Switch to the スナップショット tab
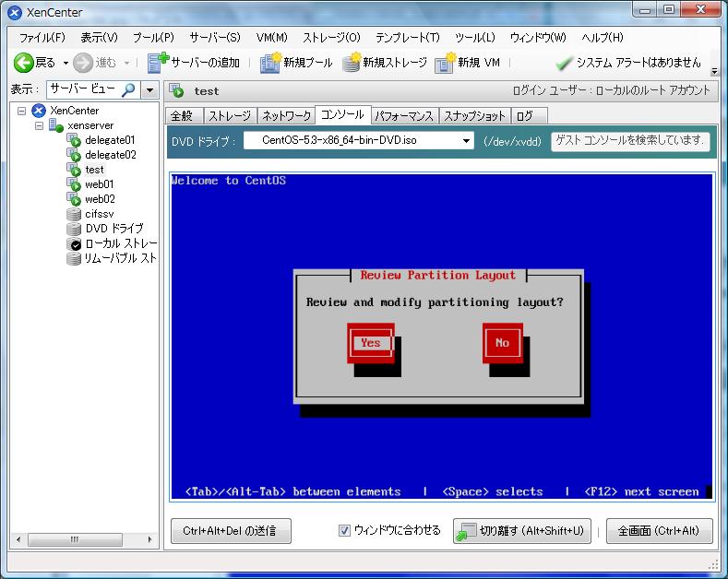Screen dimensions: 728x579 [x=474, y=115]
